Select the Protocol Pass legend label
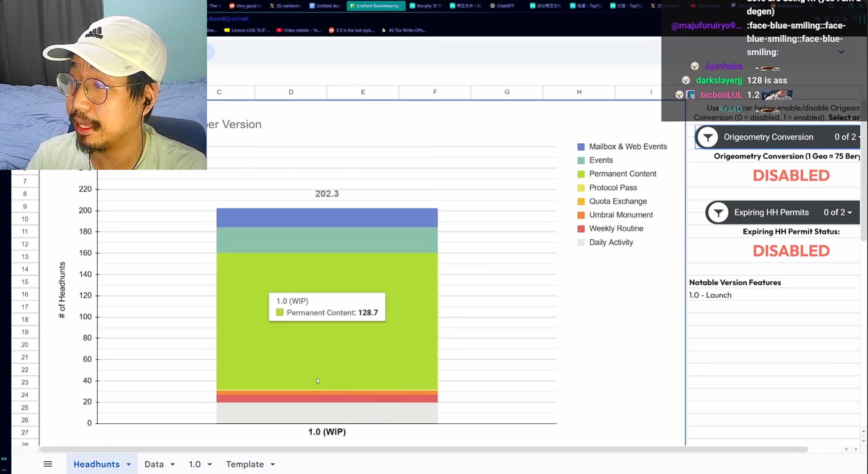 (613, 187)
